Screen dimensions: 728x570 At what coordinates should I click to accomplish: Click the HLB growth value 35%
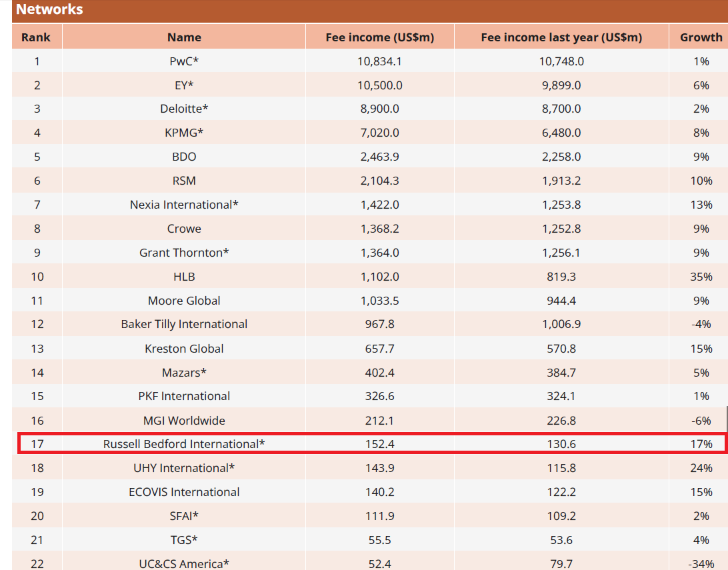(701, 277)
